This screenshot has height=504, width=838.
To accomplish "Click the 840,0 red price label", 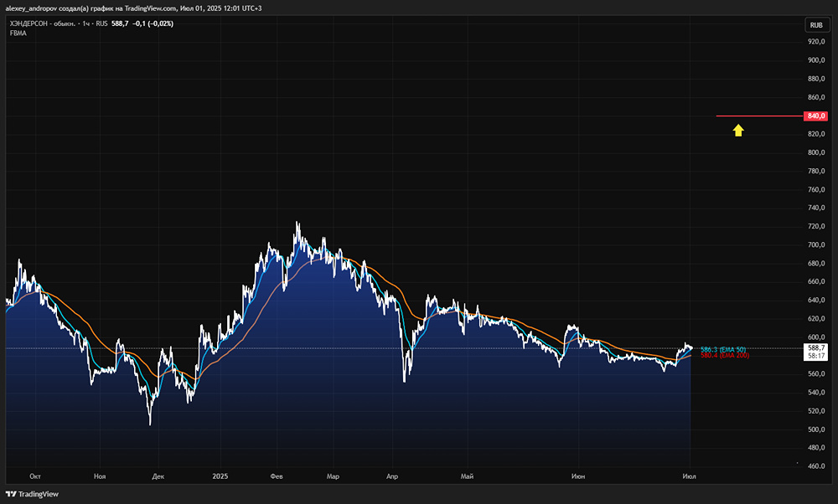I will pyautogui.click(x=815, y=116).
